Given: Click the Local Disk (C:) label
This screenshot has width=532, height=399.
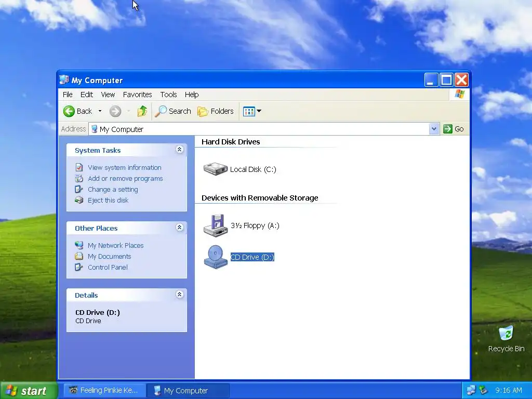Looking at the screenshot, I should pos(253,169).
